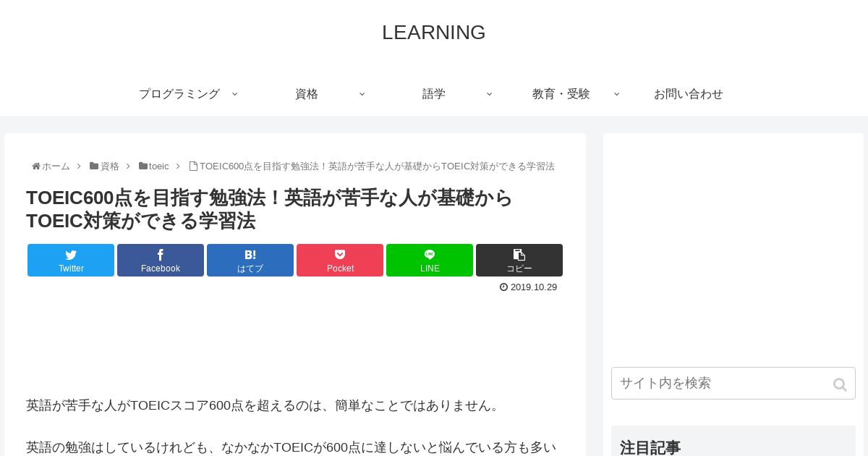Click the folder icon before 資格 breadcrumb
868x456 pixels.
94,166
